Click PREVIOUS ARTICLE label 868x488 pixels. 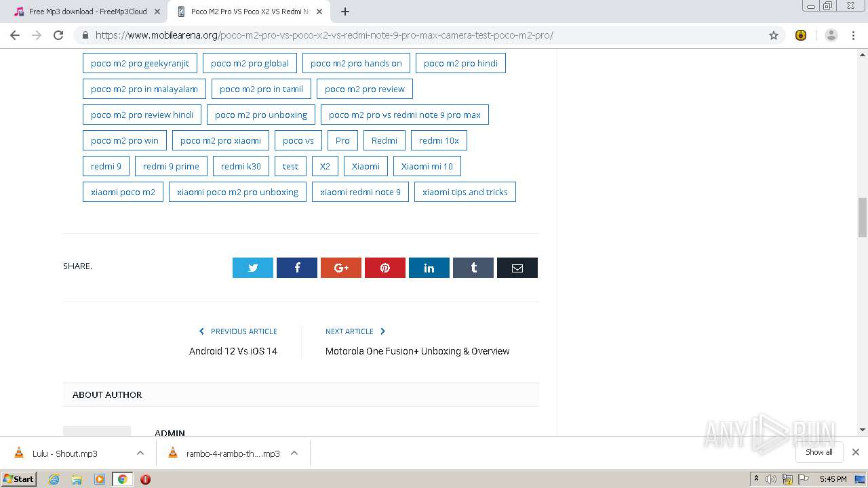click(244, 331)
